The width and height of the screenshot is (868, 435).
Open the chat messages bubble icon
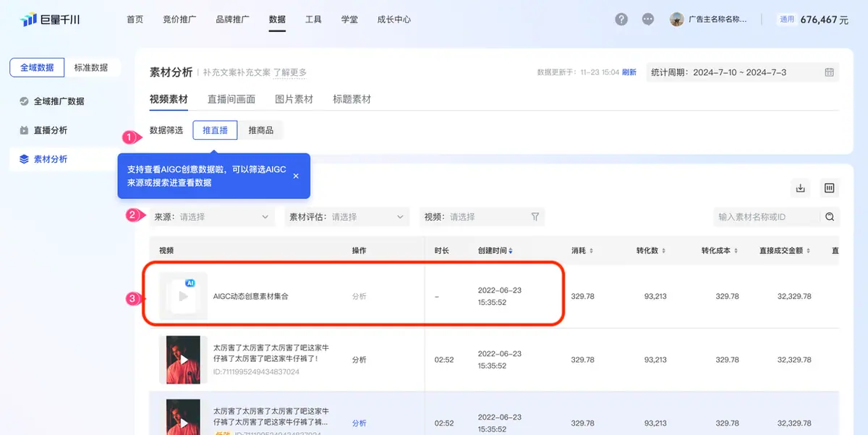coord(648,20)
